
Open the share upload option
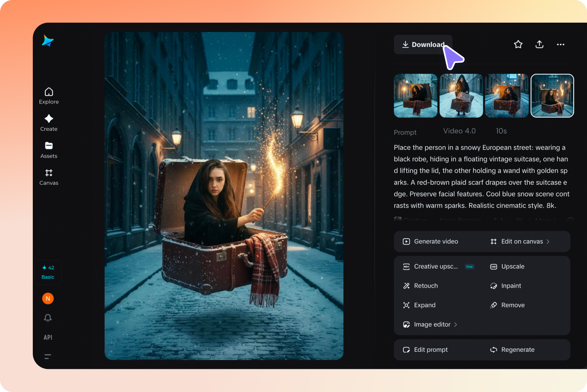click(539, 44)
